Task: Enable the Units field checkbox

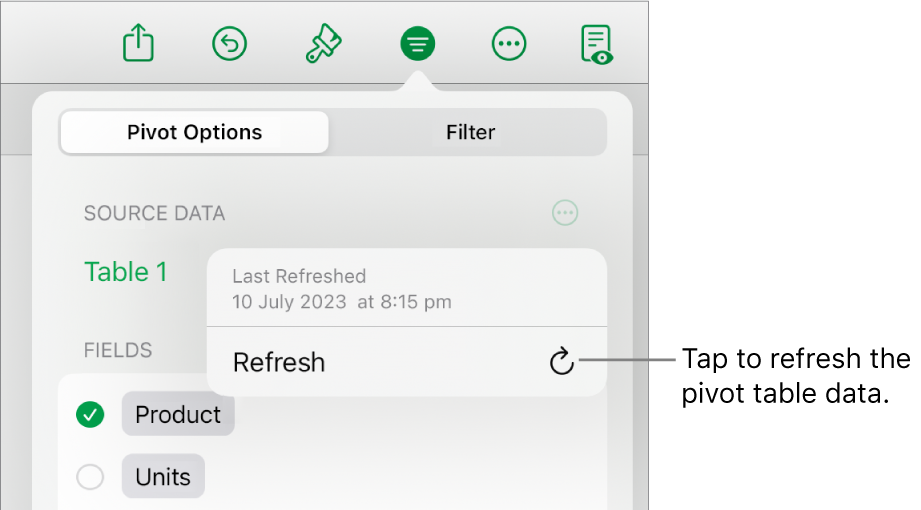Action: pos(91,478)
